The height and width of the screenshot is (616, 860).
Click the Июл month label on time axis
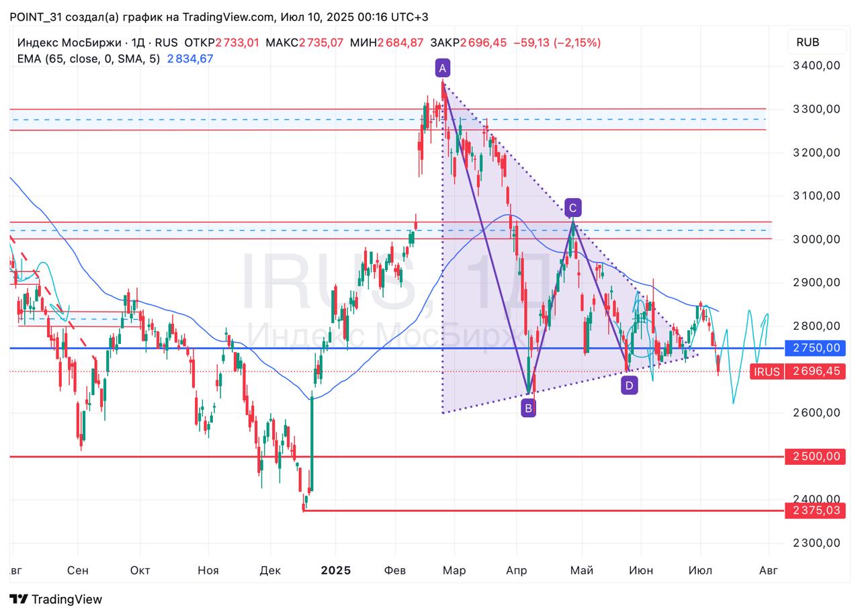[x=700, y=570]
